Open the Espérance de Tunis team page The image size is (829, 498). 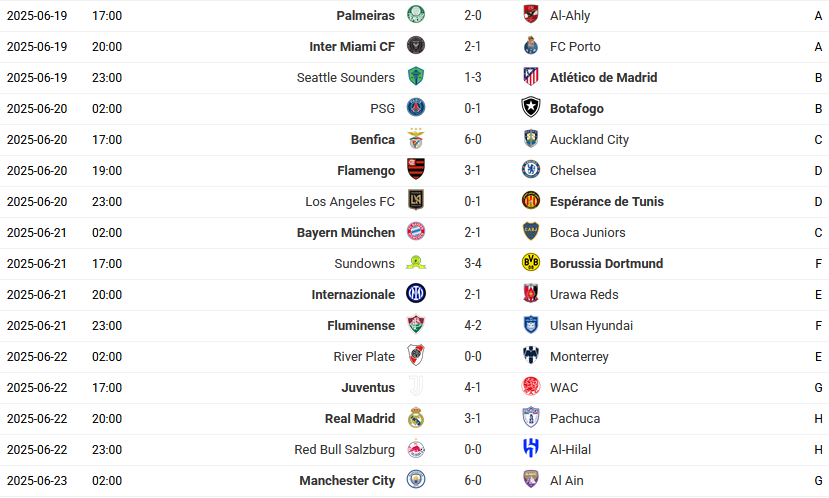606,201
